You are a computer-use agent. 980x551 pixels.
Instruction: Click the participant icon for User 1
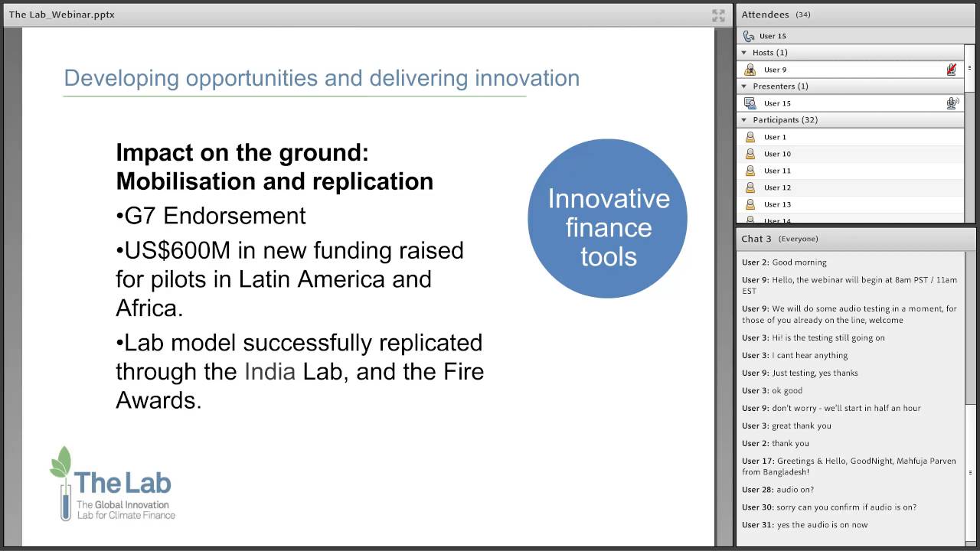point(750,137)
